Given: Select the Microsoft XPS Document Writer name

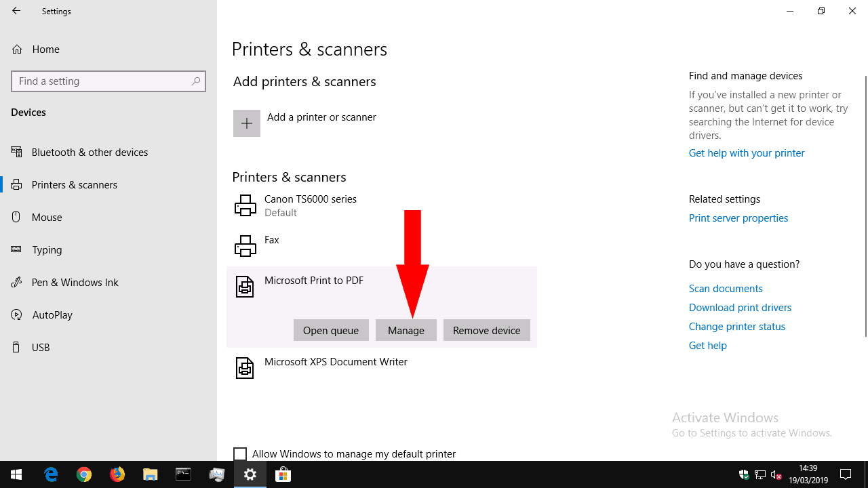Looking at the screenshot, I should (336, 362).
